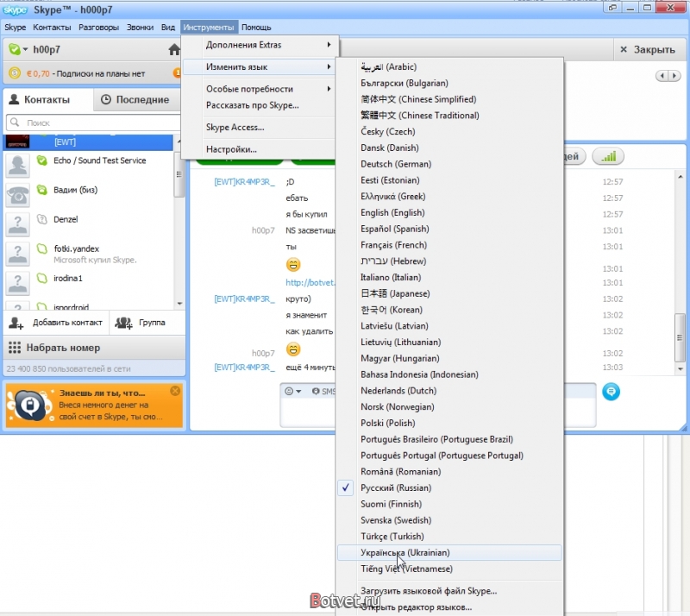Select Español (Spanish) language
Image resolution: width=690 pixels, height=616 pixels.
pyautogui.click(x=449, y=229)
